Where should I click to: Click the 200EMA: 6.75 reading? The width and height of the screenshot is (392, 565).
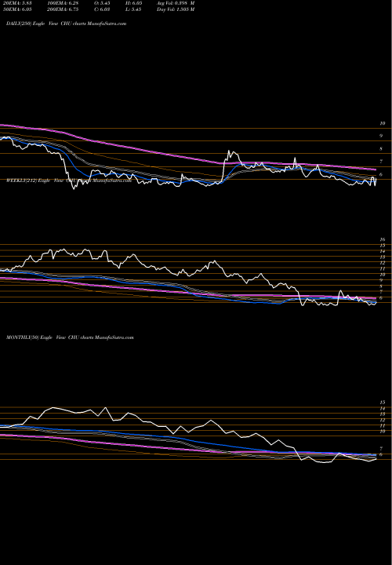tap(62, 9)
